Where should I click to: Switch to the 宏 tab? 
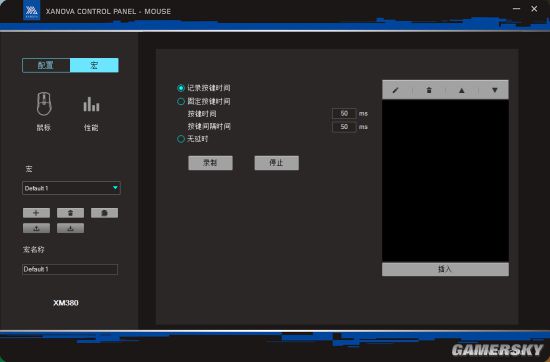pyautogui.click(x=94, y=65)
